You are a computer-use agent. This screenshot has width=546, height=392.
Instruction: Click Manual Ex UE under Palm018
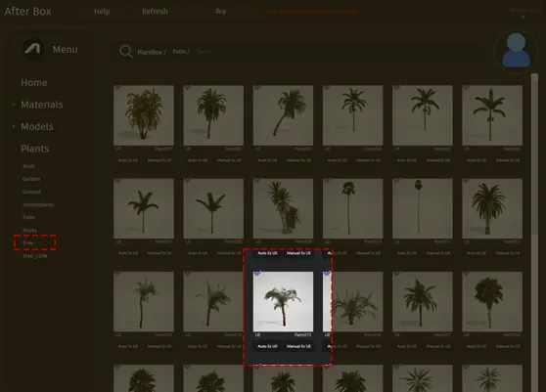coord(507,346)
